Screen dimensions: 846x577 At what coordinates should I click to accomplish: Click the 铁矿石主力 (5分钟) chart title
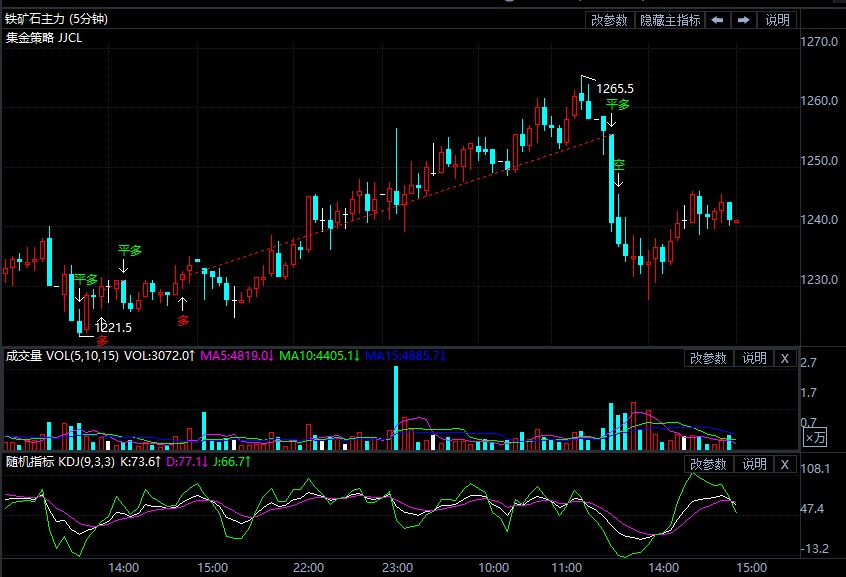point(57,20)
